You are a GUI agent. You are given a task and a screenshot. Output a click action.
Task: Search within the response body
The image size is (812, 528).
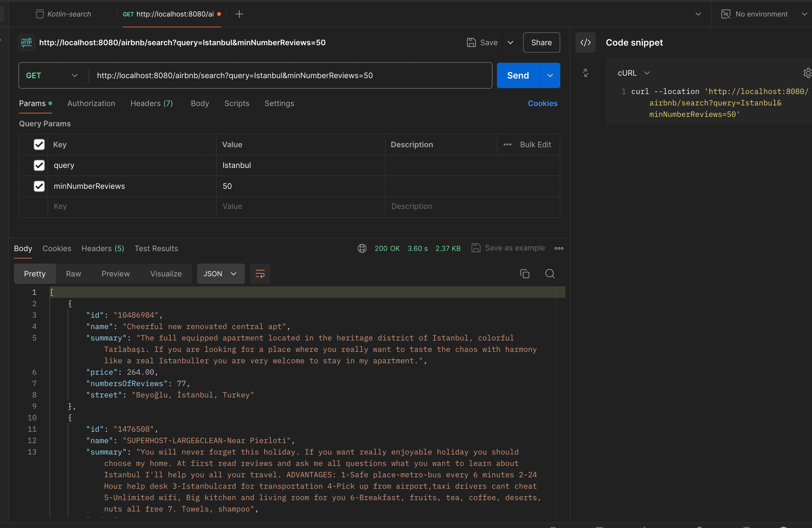[x=550, y=274]
